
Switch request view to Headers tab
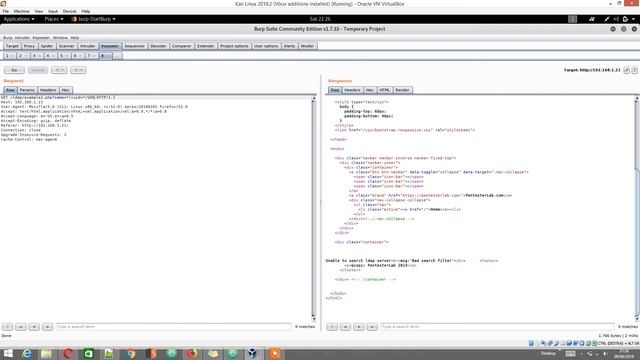pos(48,90)
